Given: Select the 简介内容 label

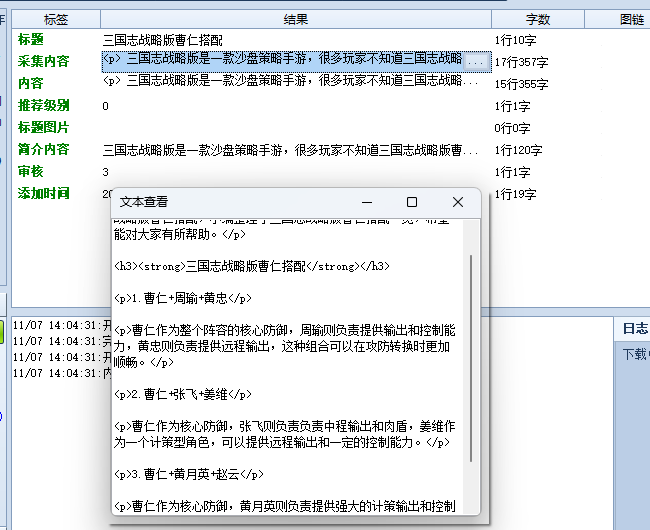Looking at the screenshot, I should (x=43, y=149).
